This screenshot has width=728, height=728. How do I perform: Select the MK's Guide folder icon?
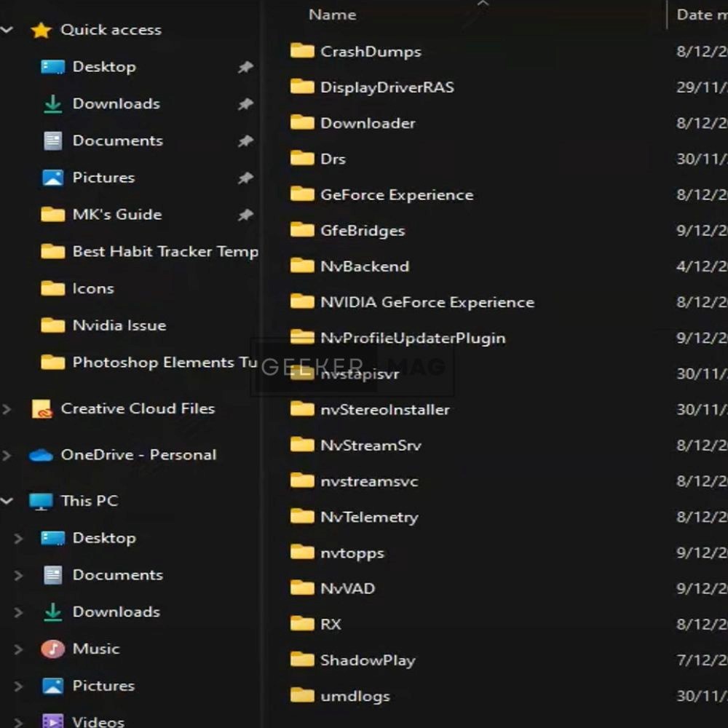click(x=52, y=215)
